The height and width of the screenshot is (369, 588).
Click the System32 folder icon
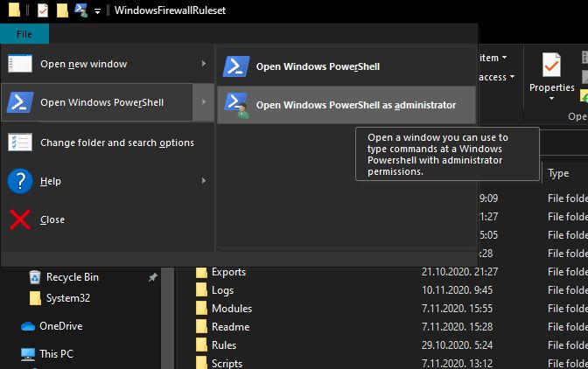point(35,298)
